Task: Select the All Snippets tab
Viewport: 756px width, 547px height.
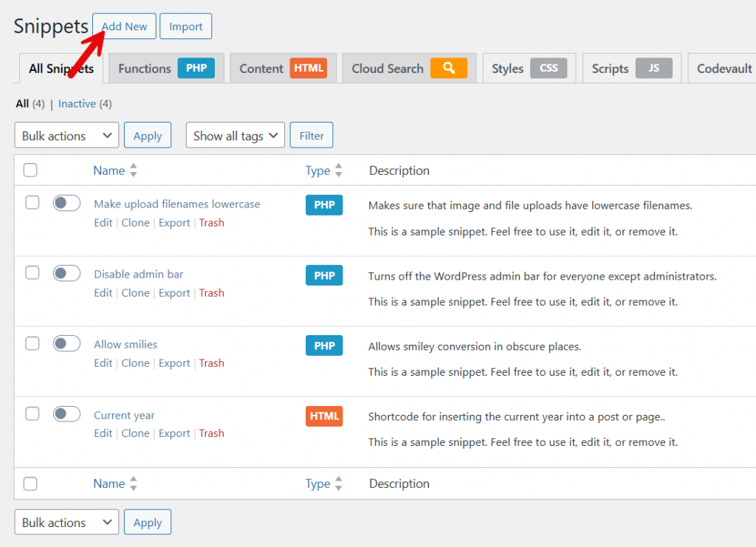Action: pos(61,69)
